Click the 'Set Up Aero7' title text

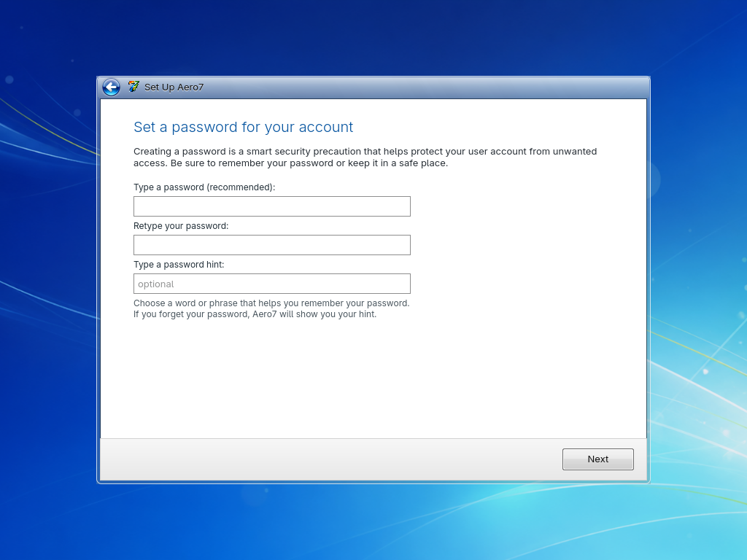[174, 87]
